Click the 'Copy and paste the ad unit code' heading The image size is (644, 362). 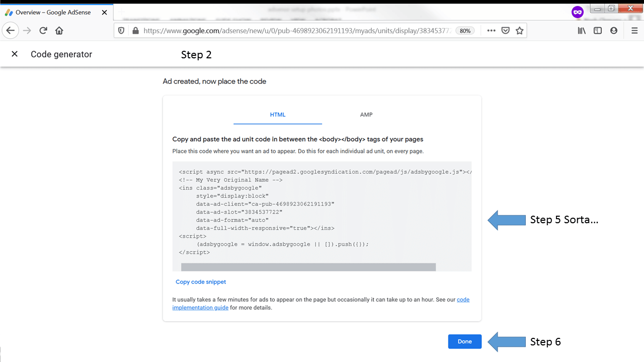tap(298, 139)
